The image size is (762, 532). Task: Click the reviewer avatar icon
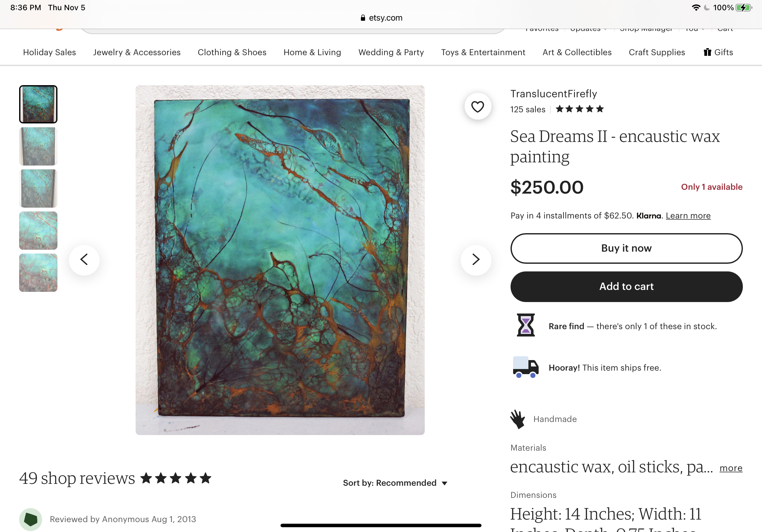(31, 519)
